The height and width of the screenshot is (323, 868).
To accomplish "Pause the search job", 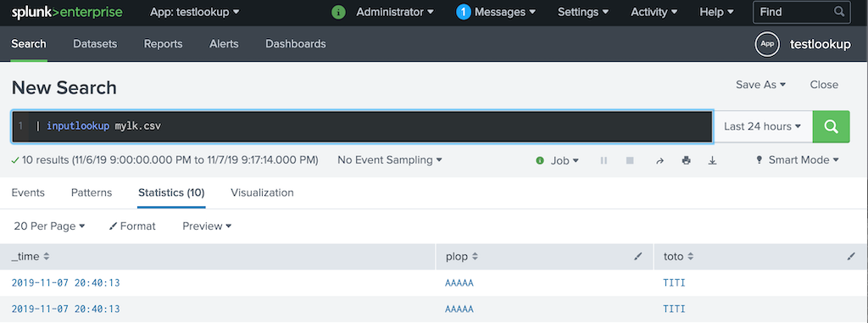I will [x=604, y=160].
